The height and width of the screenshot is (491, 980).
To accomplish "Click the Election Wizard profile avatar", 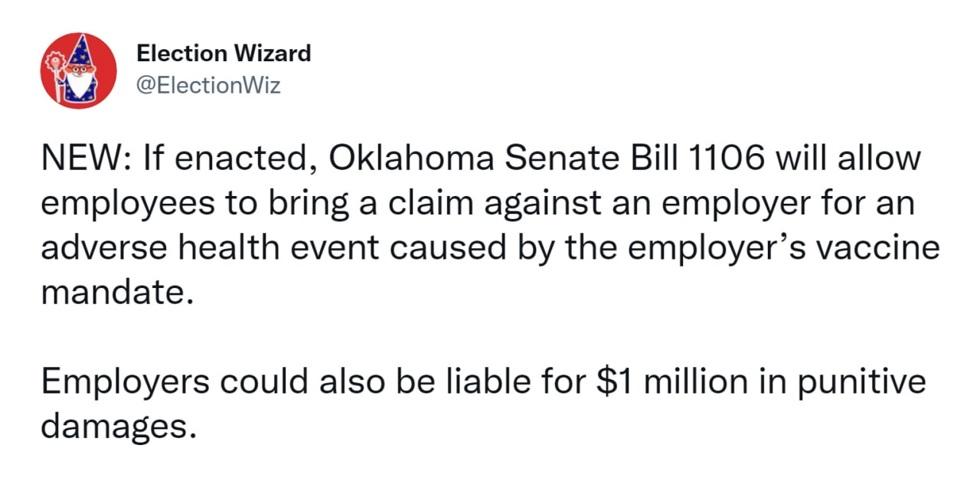I will [78, 70].
